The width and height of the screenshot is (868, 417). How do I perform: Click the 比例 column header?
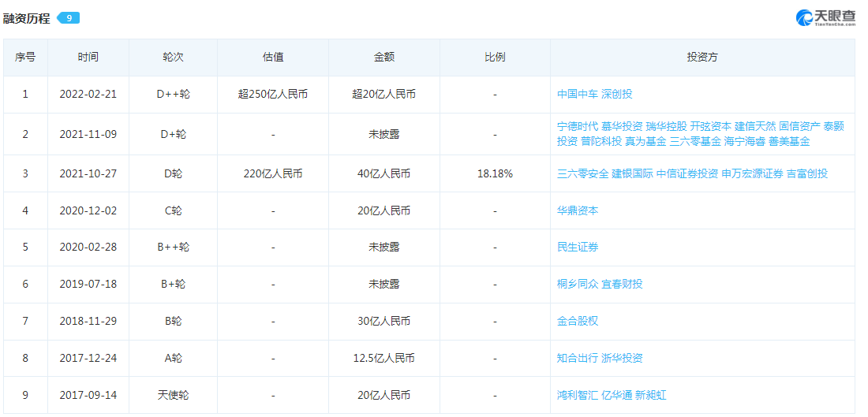[x=495, y=57]
